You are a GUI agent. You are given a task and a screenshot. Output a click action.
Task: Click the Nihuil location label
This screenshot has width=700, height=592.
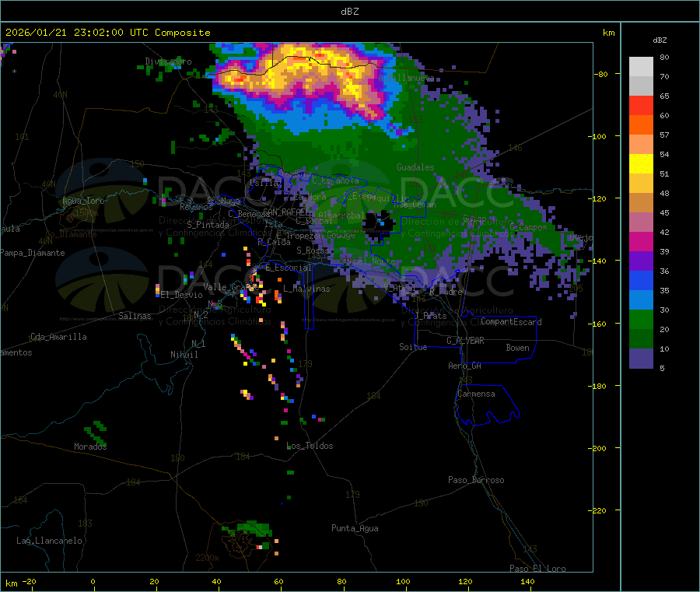tap(184, 355)
